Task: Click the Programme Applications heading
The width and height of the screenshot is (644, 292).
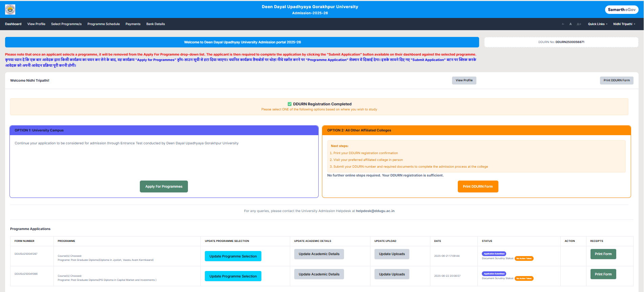Action: (30, 229)
